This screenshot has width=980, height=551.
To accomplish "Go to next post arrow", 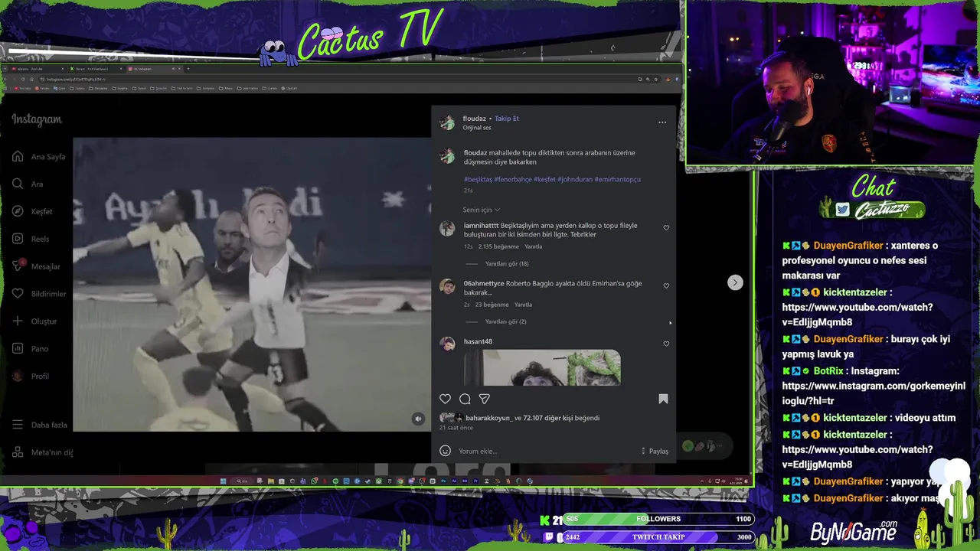I will (735, 282).
